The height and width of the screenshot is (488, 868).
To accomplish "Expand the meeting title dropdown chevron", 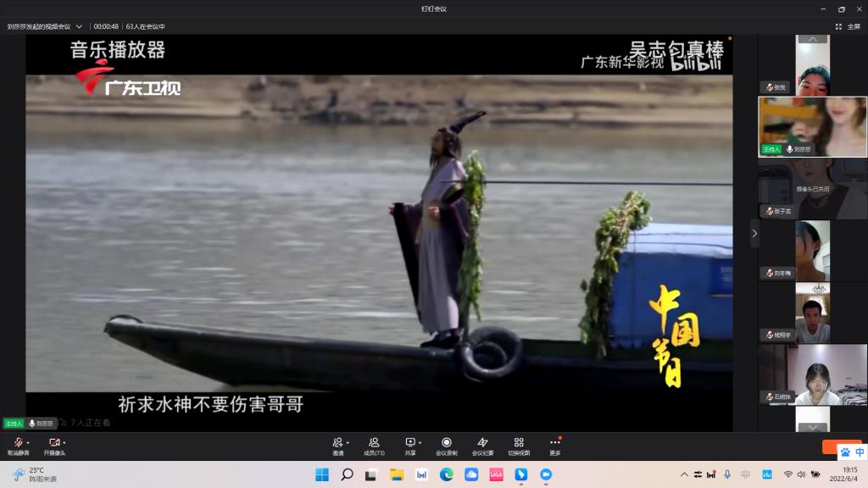I will coord(79,26).
